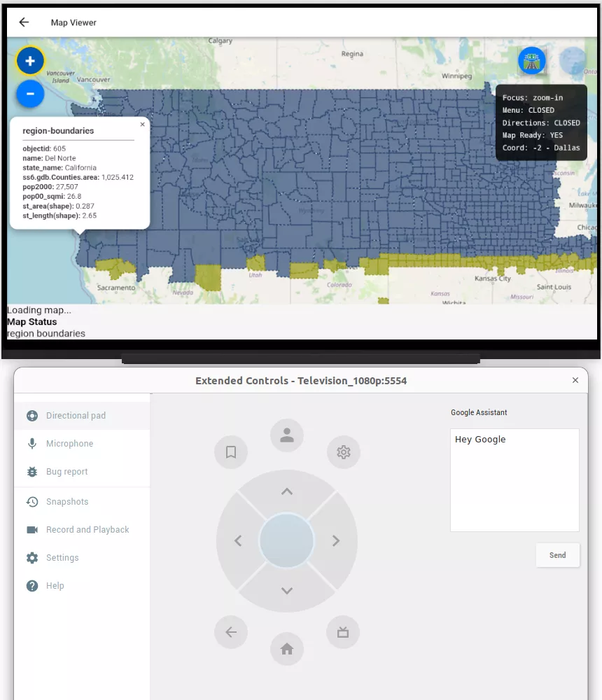
Task: Go back using Map Viewer arrow
Action: point(24,22)
